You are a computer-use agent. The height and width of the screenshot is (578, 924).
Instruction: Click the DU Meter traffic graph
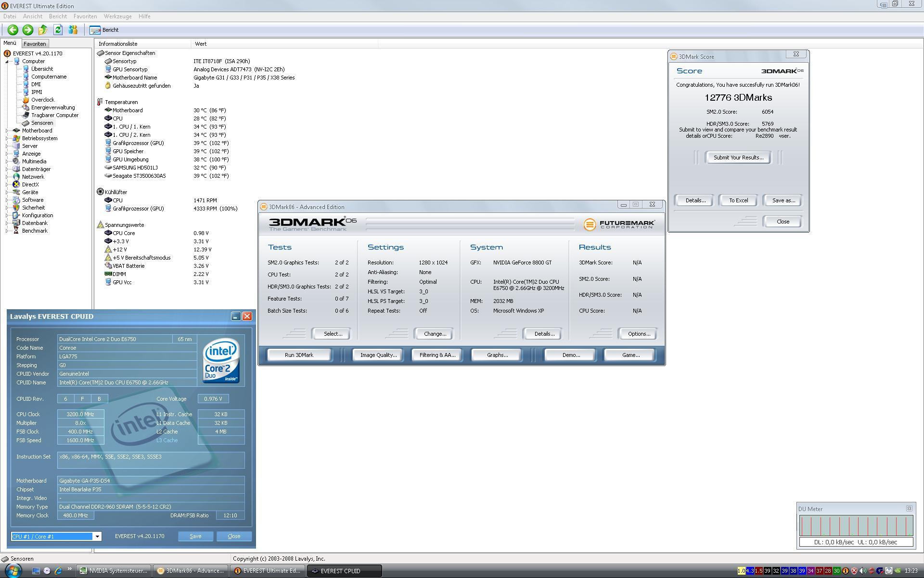pyautogui.click(x=856, y=525)
